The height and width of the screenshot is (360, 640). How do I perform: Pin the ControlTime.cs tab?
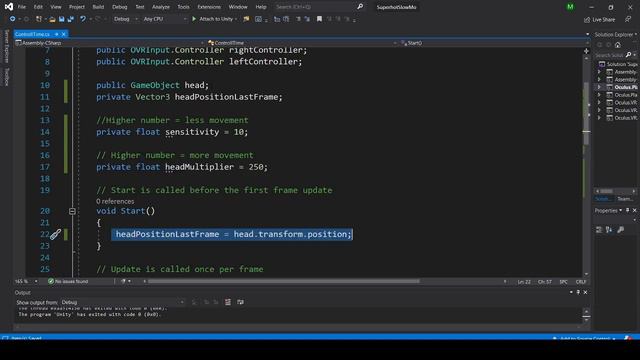click(56, 34)
